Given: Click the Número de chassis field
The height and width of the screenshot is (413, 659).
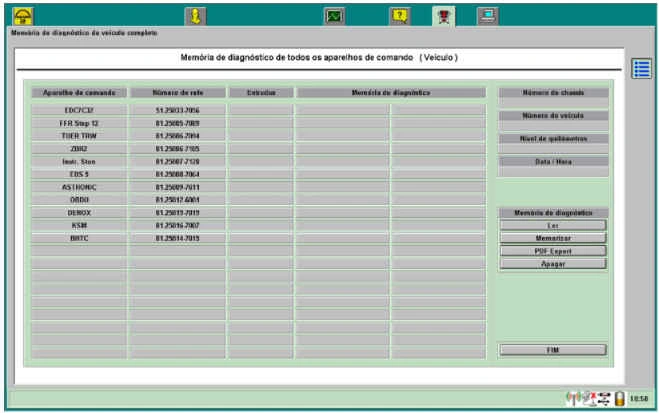Looking at the screenshot, I should pos(553,104).
